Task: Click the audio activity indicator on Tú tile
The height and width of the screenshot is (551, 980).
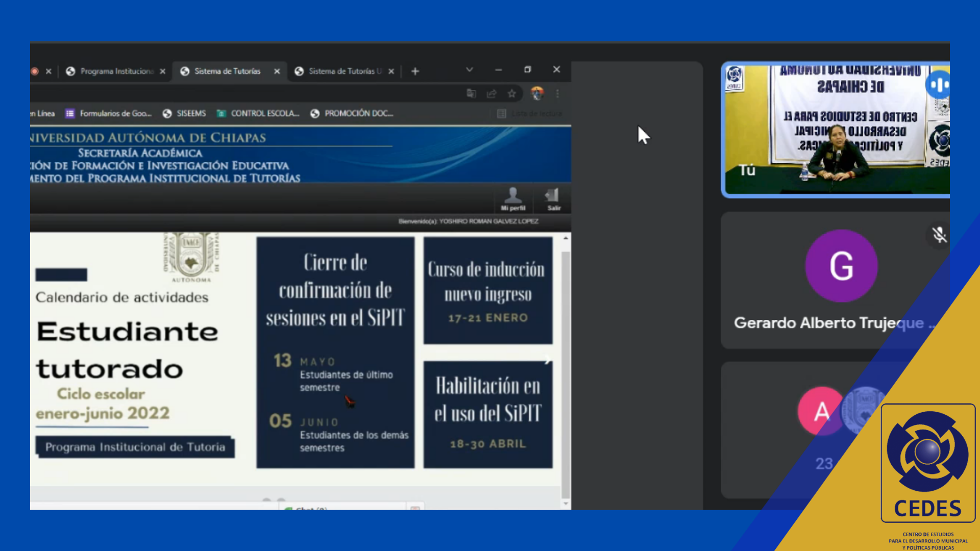Action: click(938, 85)
